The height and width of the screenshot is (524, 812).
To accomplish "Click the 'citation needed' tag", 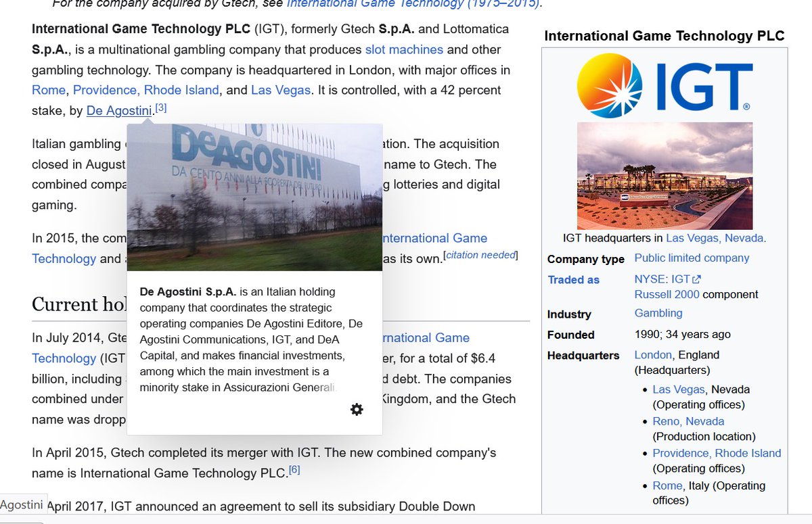I will point(480,255).
